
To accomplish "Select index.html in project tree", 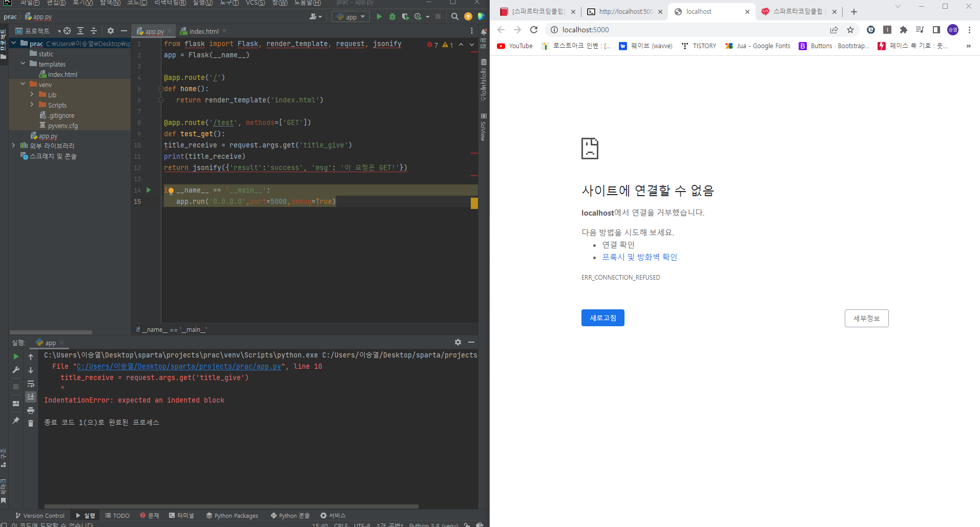I will pyautogui.click(x=58, y=74).
